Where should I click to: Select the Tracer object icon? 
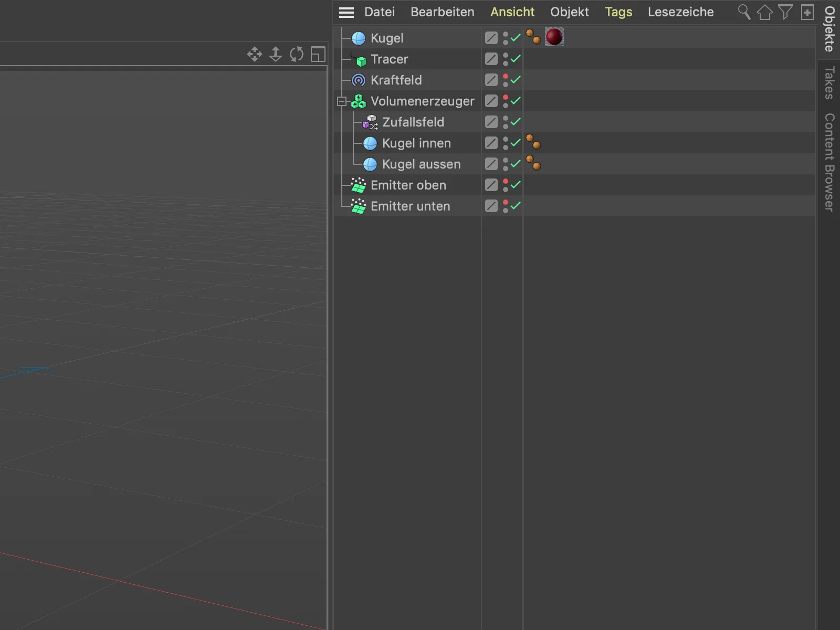(360, 60)
